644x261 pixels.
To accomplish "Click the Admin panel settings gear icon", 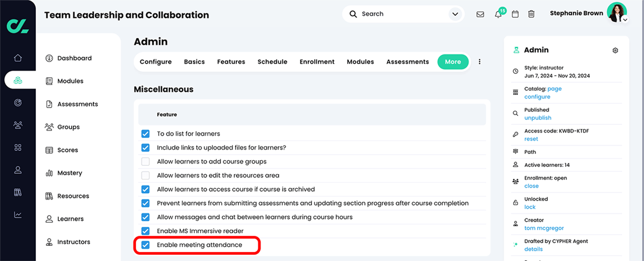I will [x=615, y=50].
